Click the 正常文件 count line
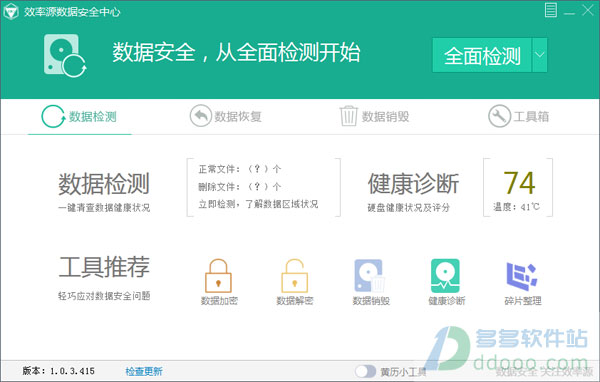The height and width of the screenshot is (382, 600). click(240, 168)
